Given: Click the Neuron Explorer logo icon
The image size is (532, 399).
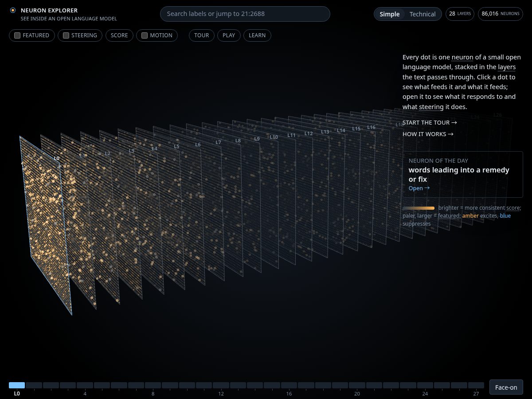Looking at the screenshot, I should (13, 10).
